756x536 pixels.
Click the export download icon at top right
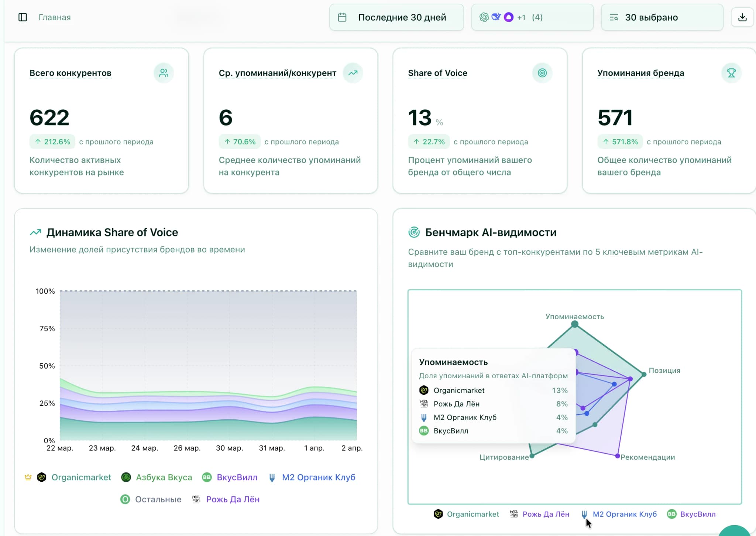[x=742, y=17]
